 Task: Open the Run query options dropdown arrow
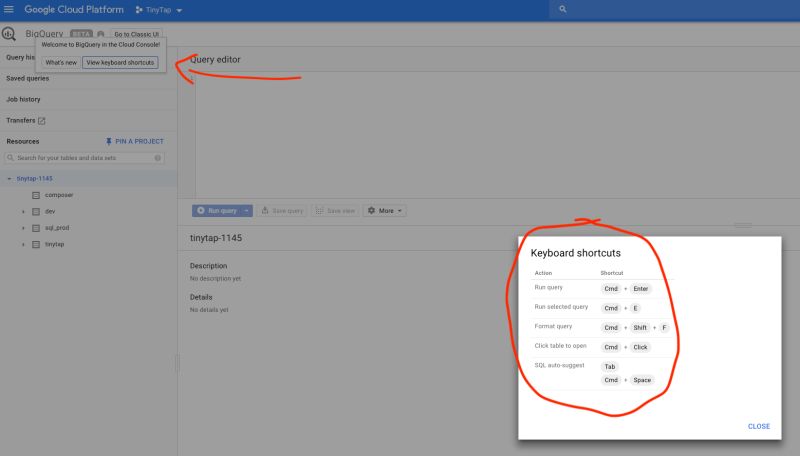click(246, 211)
